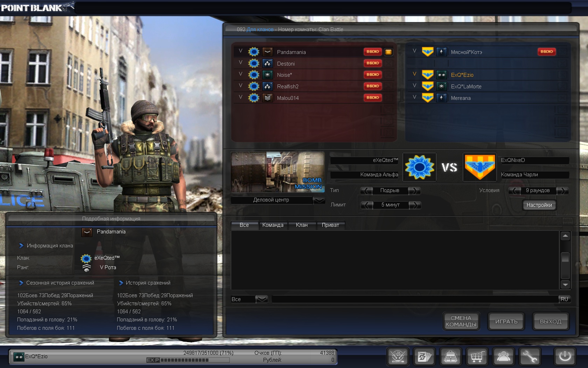Click the yellow room-host icon beside Pandamania
The width and height of the screenshot is (588, 368).
388,52
